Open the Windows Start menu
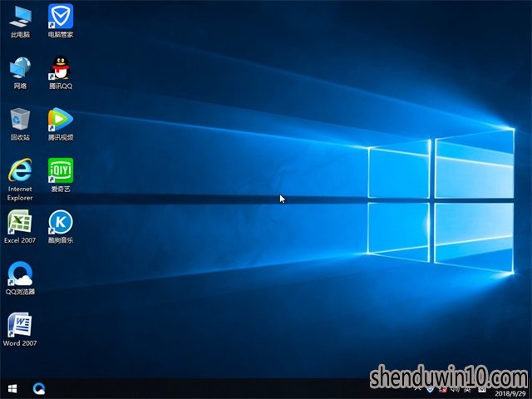 coord(12,388)
